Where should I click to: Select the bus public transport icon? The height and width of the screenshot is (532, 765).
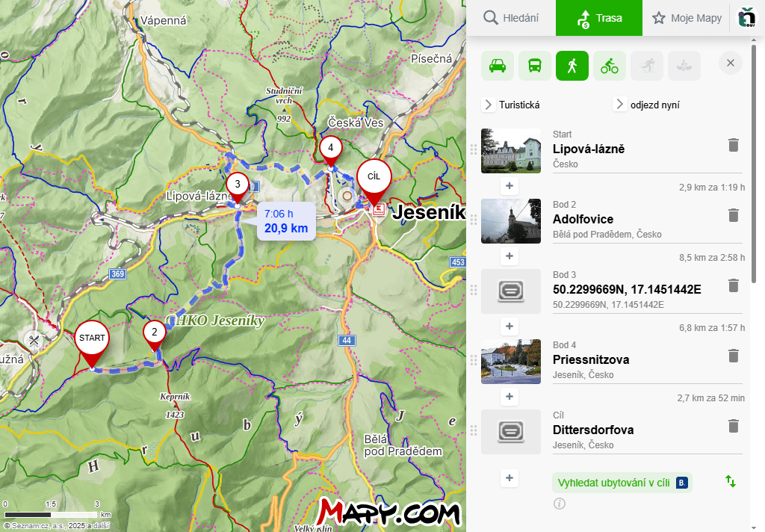[x=535, y=66]
